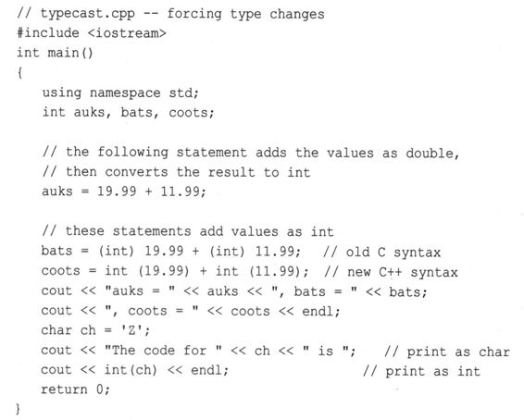Click the bats = (int) 19.99 assignment

[170, 251]
